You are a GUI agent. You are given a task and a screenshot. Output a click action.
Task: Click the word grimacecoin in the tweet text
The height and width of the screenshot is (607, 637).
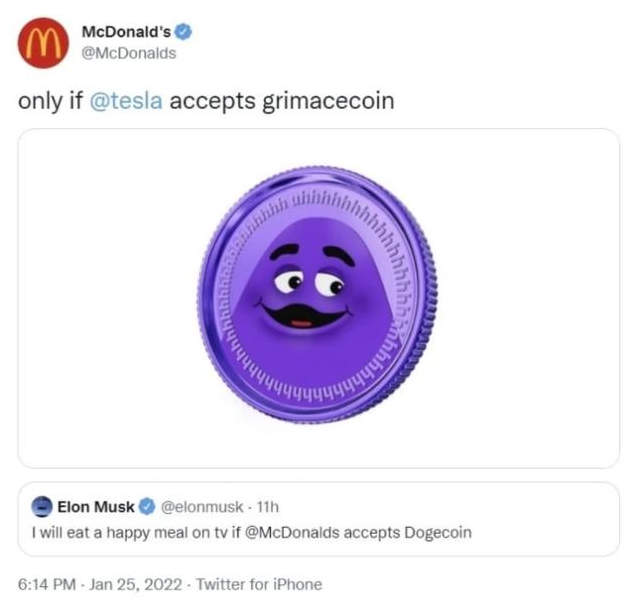pyautogui.click(x=328, y=101)
